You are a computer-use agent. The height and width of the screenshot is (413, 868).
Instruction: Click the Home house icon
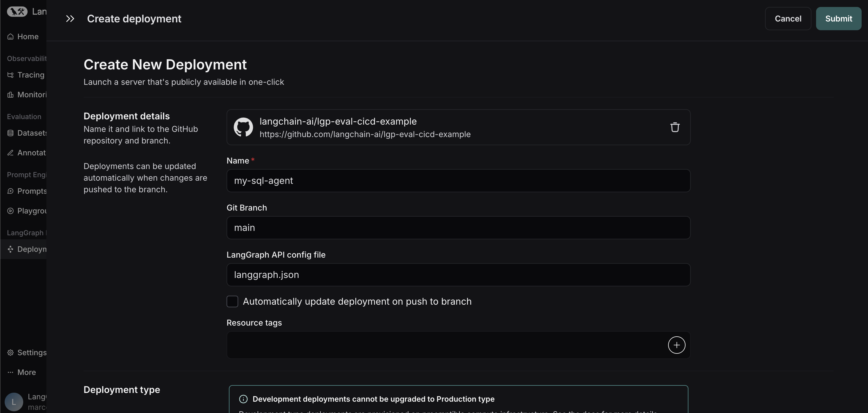[x=10, y=36]
